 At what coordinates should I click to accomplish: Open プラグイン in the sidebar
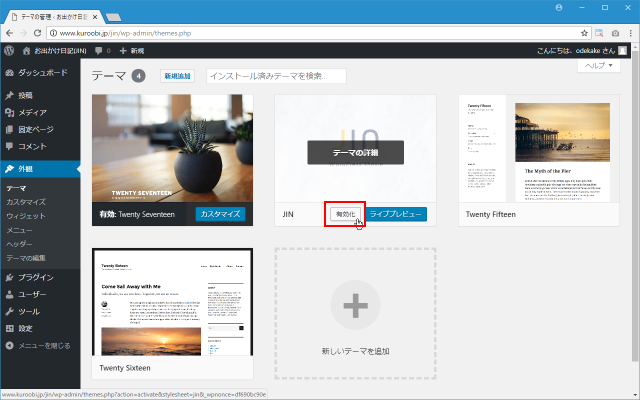tap(40, 278)
